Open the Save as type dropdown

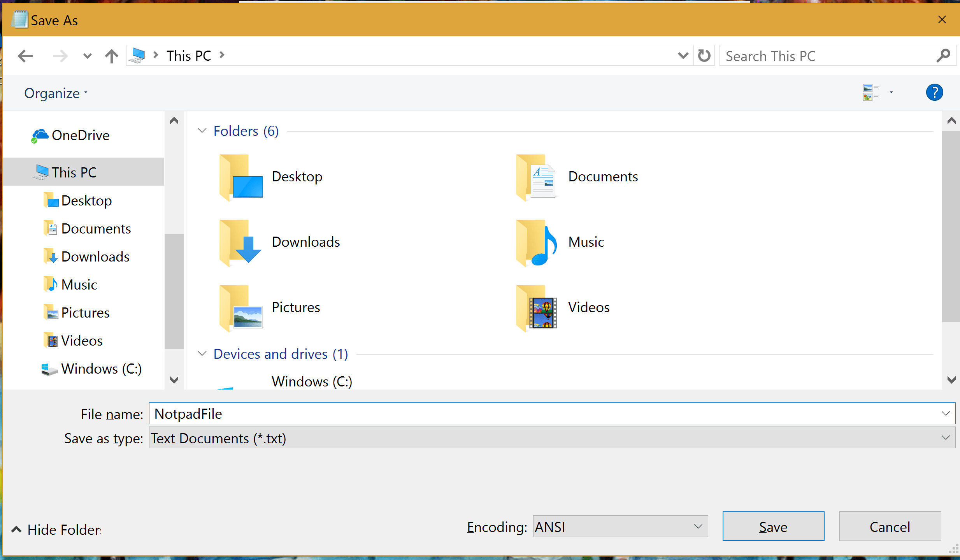point(551,438)
